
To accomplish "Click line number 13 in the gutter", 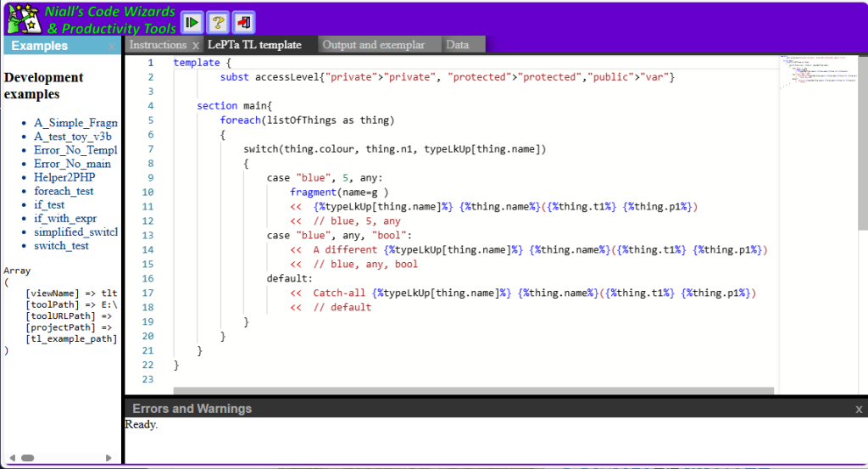I will [147, 236].
